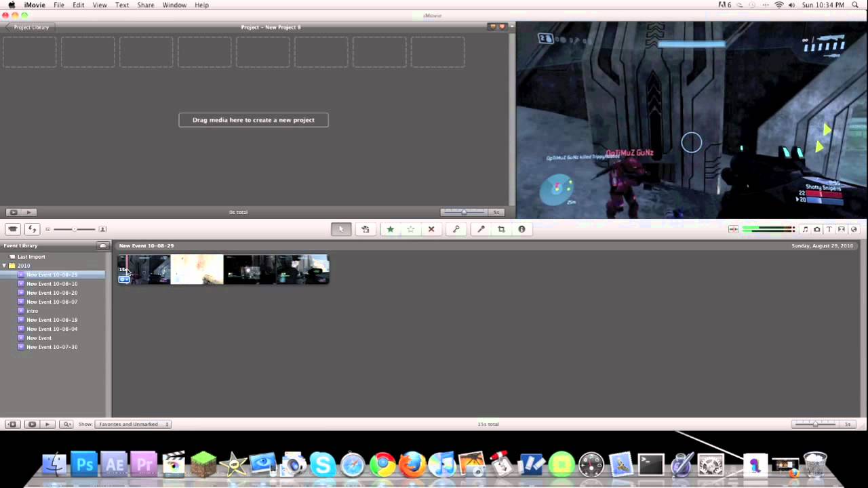Screen dimensions: 868x488
Task: Add selection to project button
Action: click(x=365, y=229)
